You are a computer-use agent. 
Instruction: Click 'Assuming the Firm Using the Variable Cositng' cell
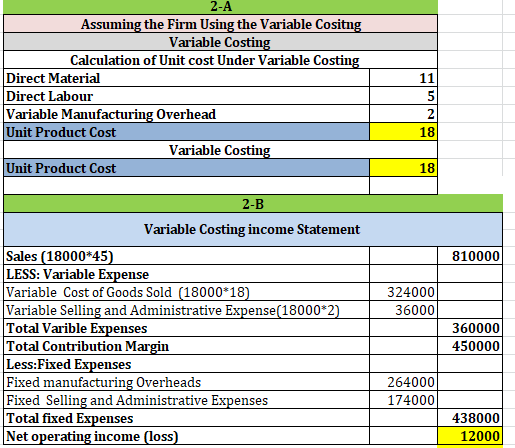tap(220, 24)
